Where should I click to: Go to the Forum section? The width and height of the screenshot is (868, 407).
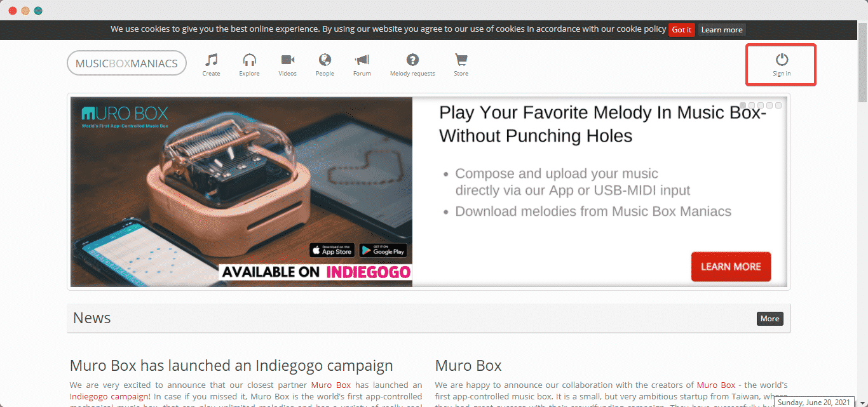click(362, 60)
